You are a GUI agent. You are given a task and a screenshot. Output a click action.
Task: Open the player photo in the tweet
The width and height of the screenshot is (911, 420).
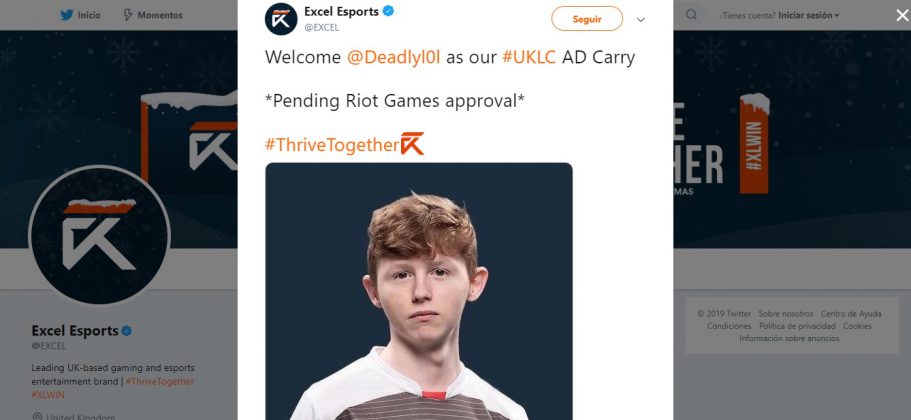(419, 291)
